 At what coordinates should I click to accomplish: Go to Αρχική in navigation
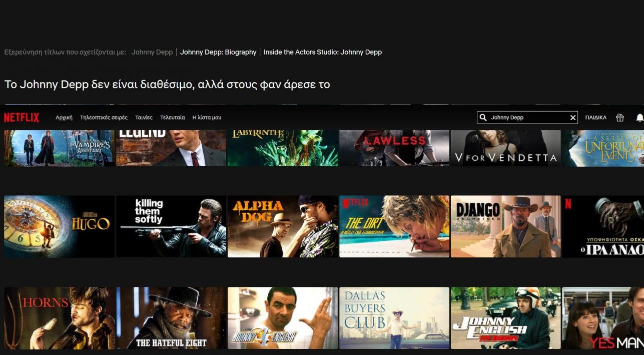64,118
